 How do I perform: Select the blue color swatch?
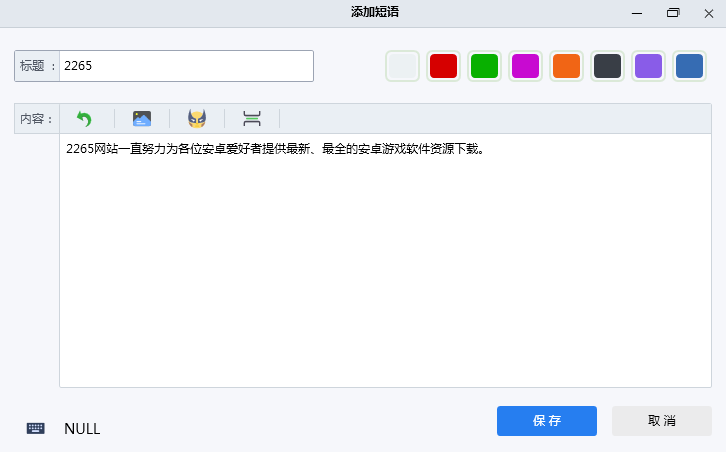pos(689,66)
